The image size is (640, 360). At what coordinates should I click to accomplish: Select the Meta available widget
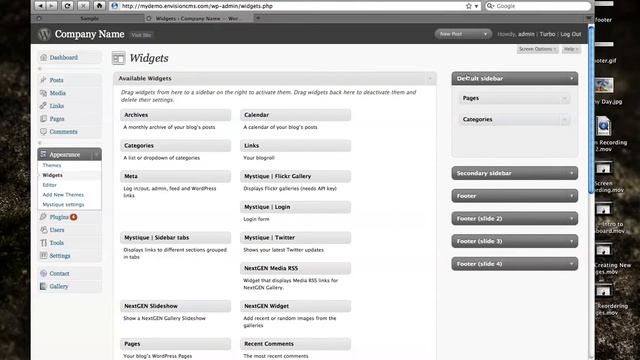point(176,176)
